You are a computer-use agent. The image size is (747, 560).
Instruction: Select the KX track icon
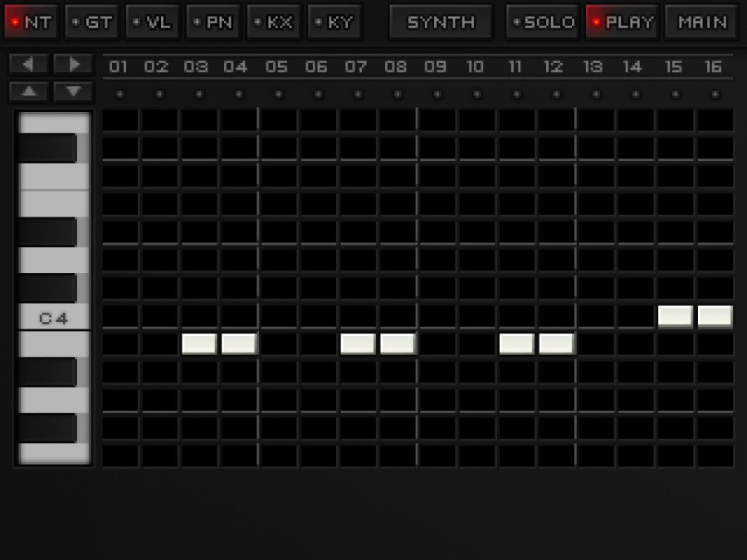273,22
